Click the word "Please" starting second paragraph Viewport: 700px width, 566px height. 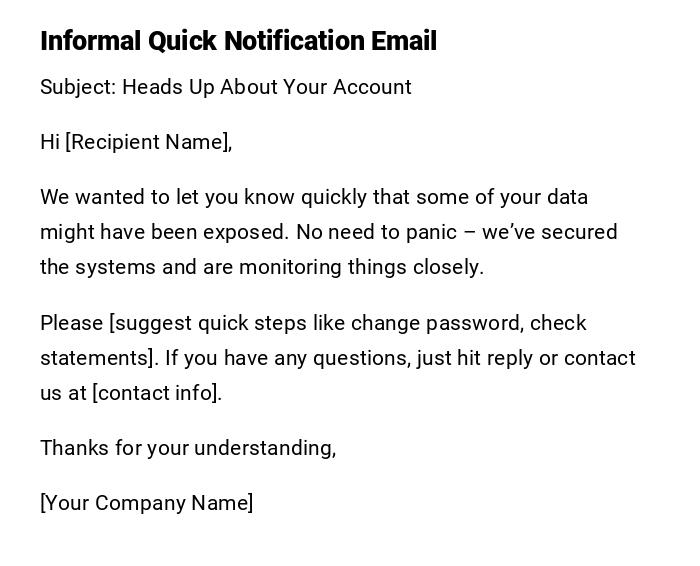click(x=71, y=323)
